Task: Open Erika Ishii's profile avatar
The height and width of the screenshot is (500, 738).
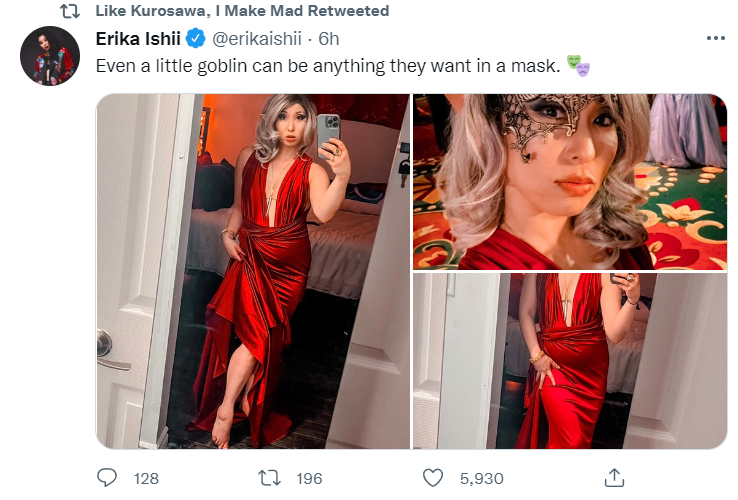Action: [x=50, y=56]
